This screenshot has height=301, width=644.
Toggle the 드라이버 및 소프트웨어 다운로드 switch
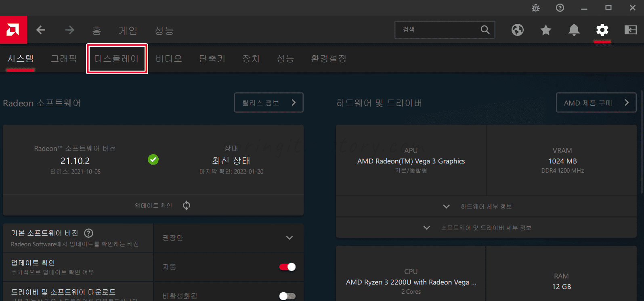pos(287,296)
